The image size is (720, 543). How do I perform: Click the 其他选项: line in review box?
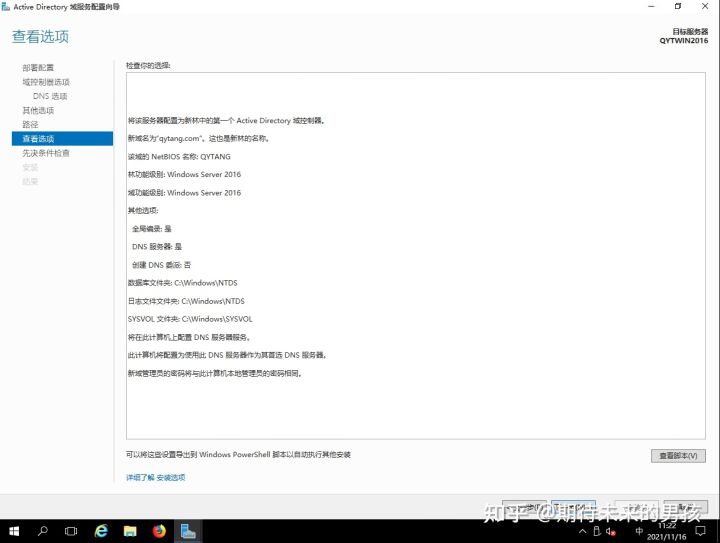click(143, 210)
